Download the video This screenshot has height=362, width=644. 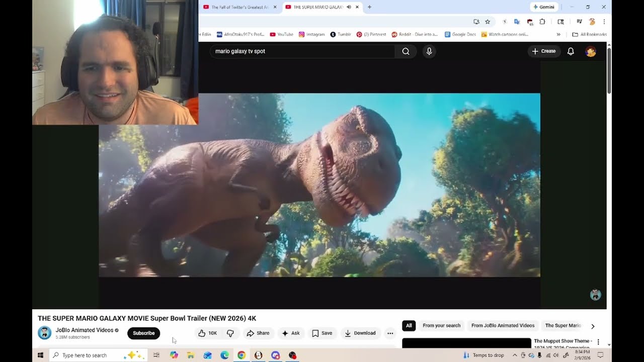click(360, 333)
